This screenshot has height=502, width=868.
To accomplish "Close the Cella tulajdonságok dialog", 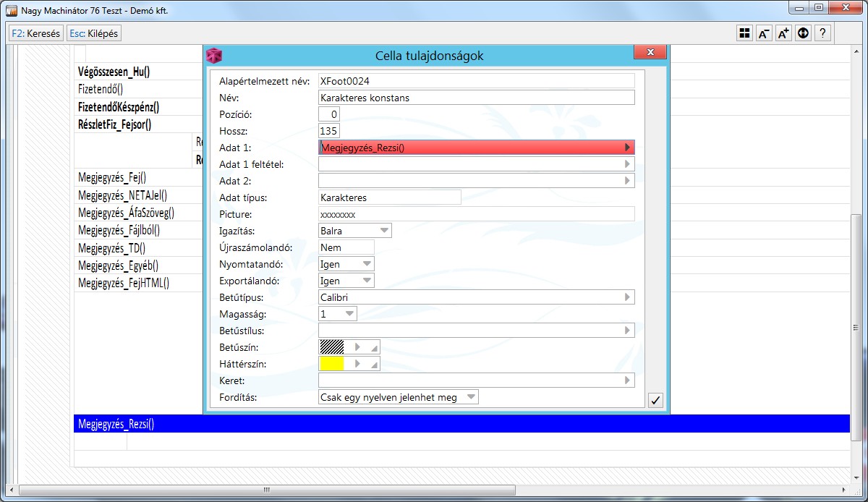I will coord(650,52).
